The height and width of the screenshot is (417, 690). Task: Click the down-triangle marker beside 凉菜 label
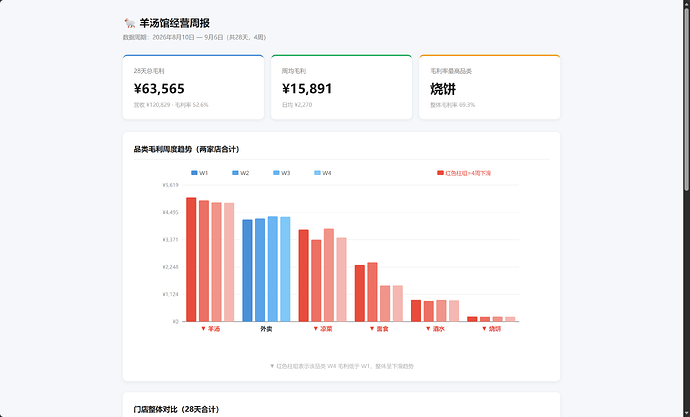point(316,329)
